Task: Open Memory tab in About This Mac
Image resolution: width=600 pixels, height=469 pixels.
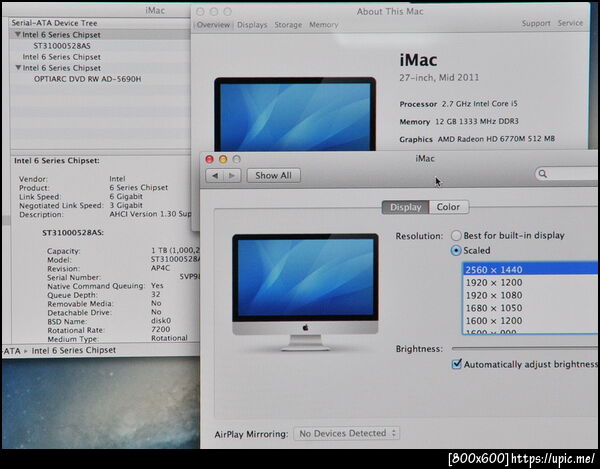Action: 324,25
